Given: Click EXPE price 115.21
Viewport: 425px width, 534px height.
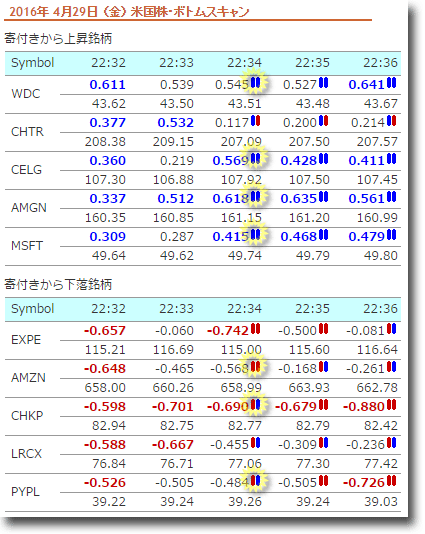Looking at the screenshot, I should click(105, 350).
